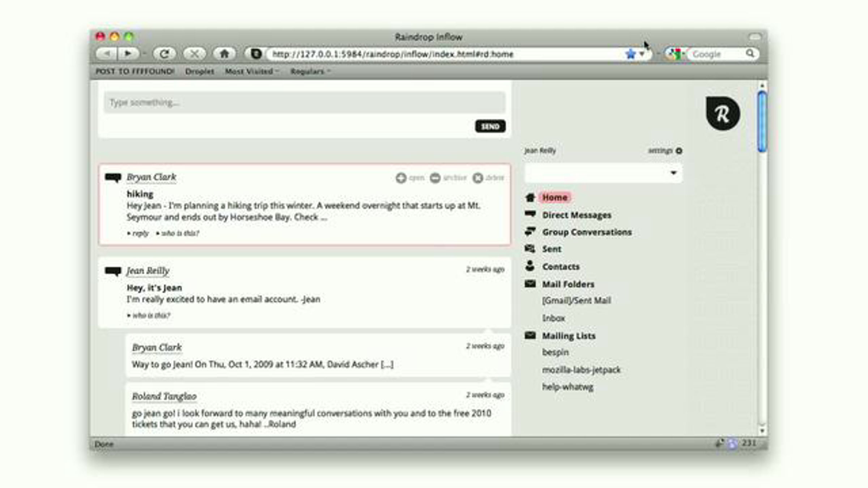Click the Mailing Lists envelope icon
The height and width of the screenshot is (488, 868).
coord(530,335)
